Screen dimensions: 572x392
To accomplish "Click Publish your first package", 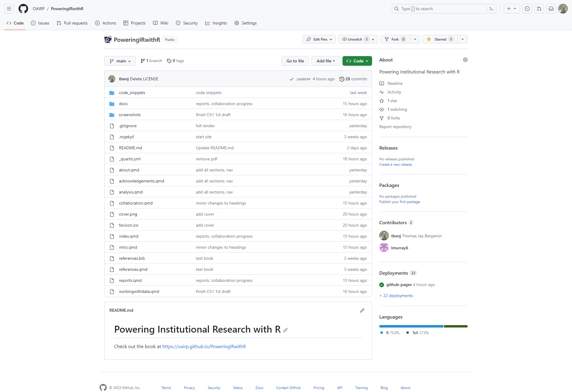I will (400, 202).
